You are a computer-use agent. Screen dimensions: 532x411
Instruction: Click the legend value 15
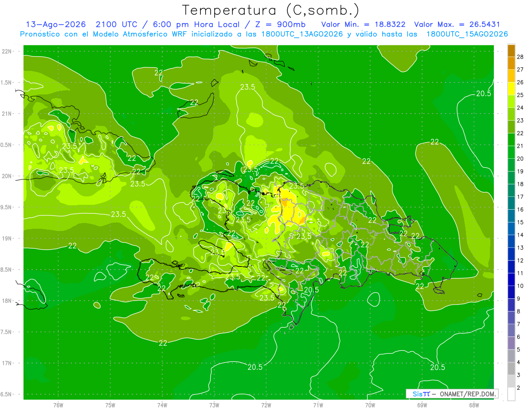coord(520,222)
